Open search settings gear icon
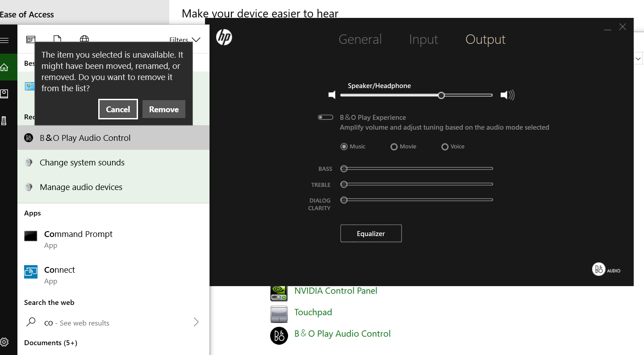 [x=4, y=342]
